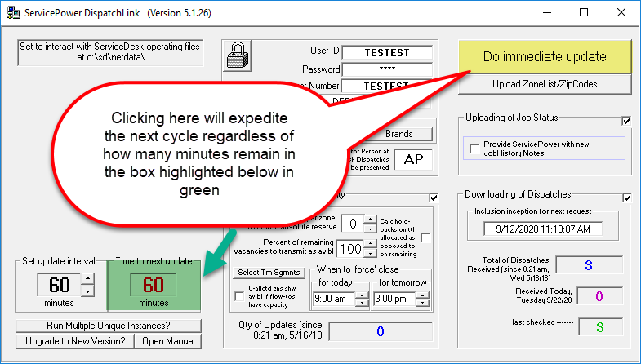
Task: Decrease force close time for today
Action: click(362, 303)
